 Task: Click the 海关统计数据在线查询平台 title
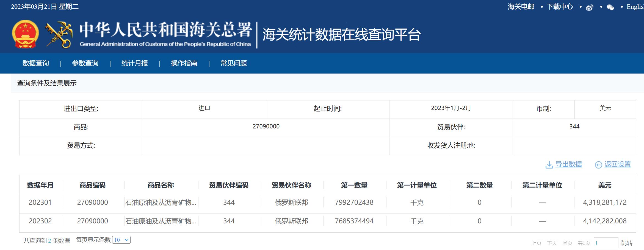click(x=341, y=35)
